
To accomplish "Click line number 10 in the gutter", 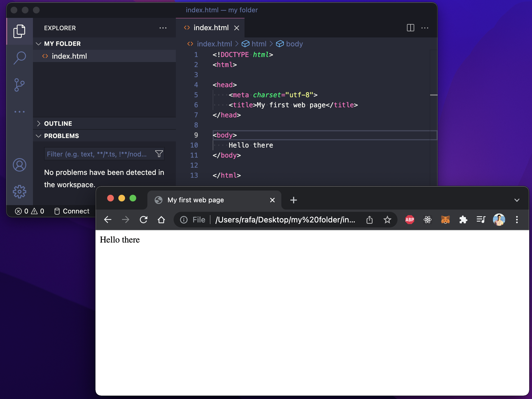I will coord(194,145).
